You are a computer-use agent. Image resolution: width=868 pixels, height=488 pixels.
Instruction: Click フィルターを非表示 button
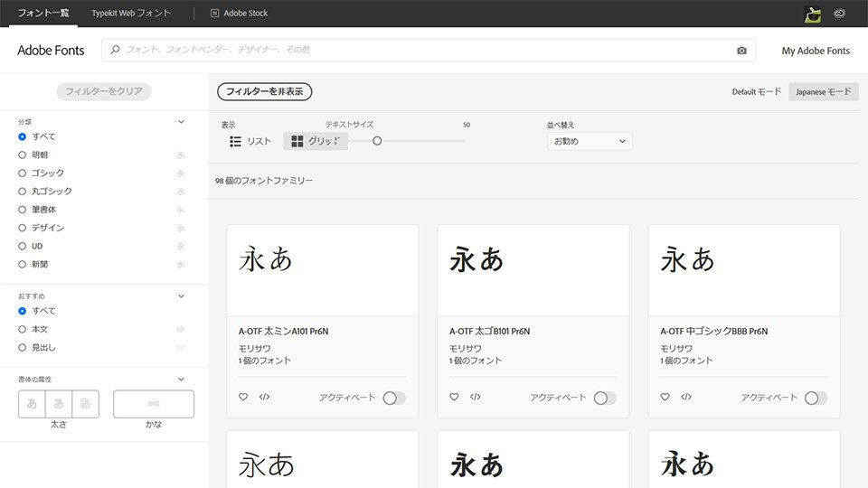pos(265,91)
